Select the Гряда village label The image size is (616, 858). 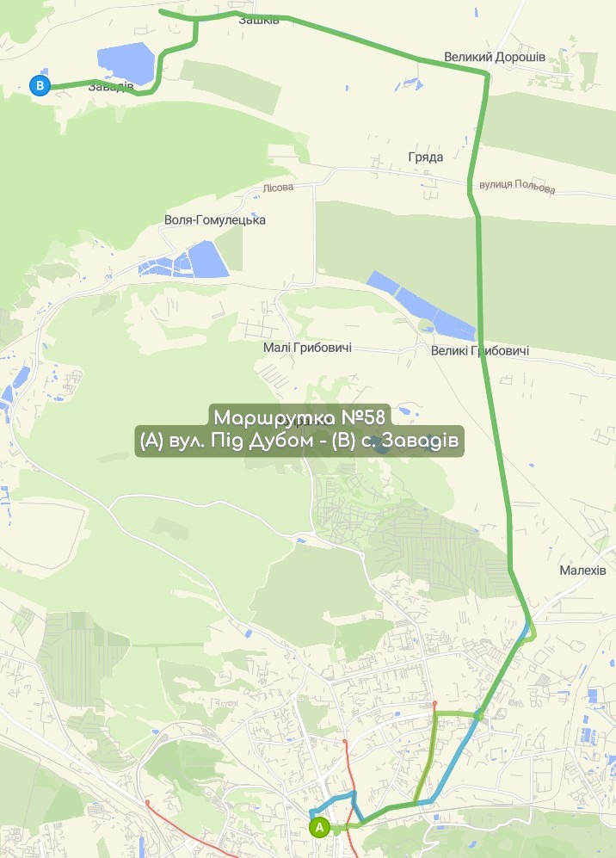tap(426, 157)
